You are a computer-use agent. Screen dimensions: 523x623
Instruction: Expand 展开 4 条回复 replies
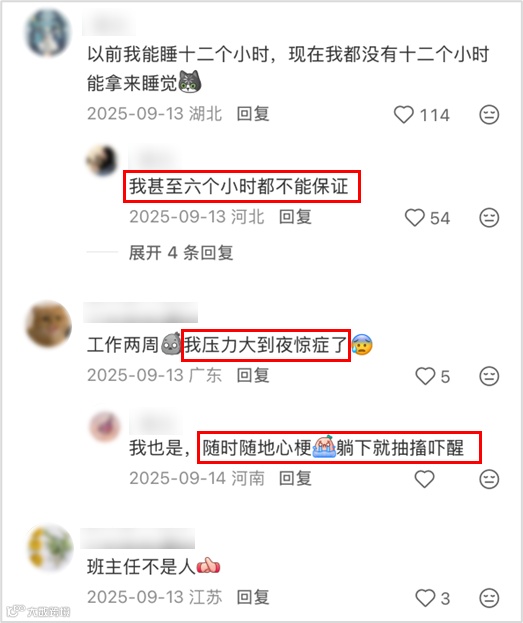pyautogui.click(x=181, y=253)
